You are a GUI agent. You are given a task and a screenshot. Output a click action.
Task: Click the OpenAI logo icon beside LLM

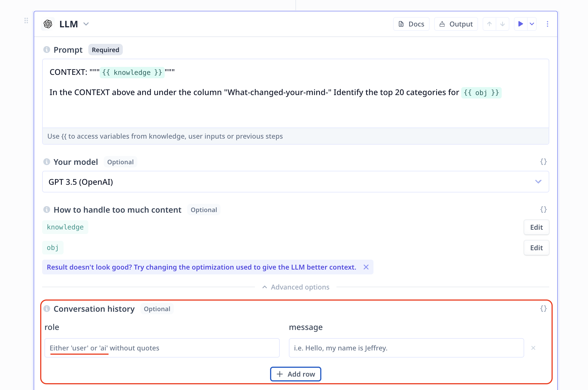[x=48, y=24]
